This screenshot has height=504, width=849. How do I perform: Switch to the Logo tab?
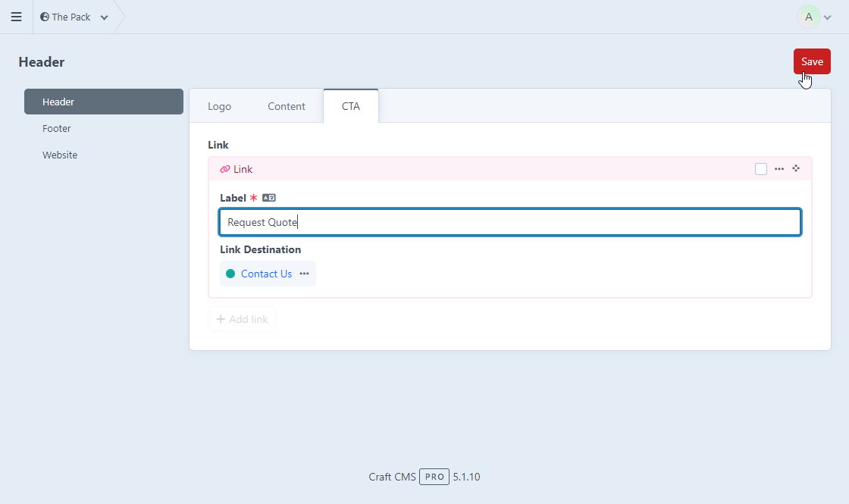(x=219, y=106)
